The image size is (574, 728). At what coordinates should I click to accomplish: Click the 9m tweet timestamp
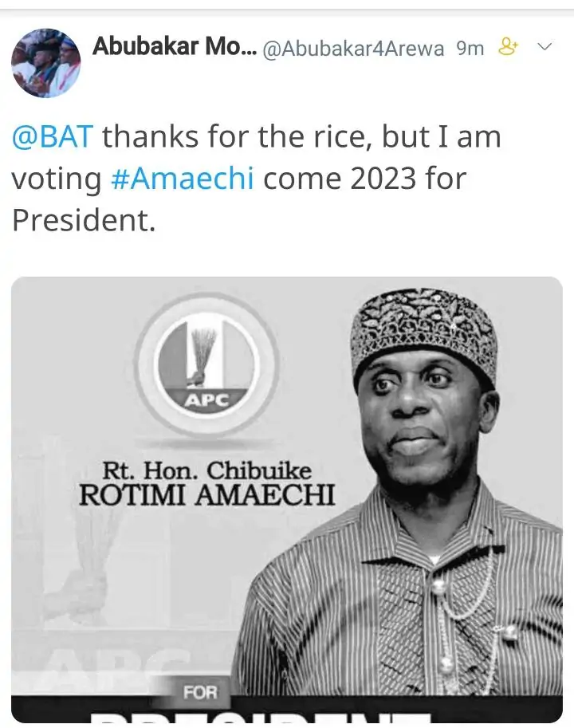470,49
